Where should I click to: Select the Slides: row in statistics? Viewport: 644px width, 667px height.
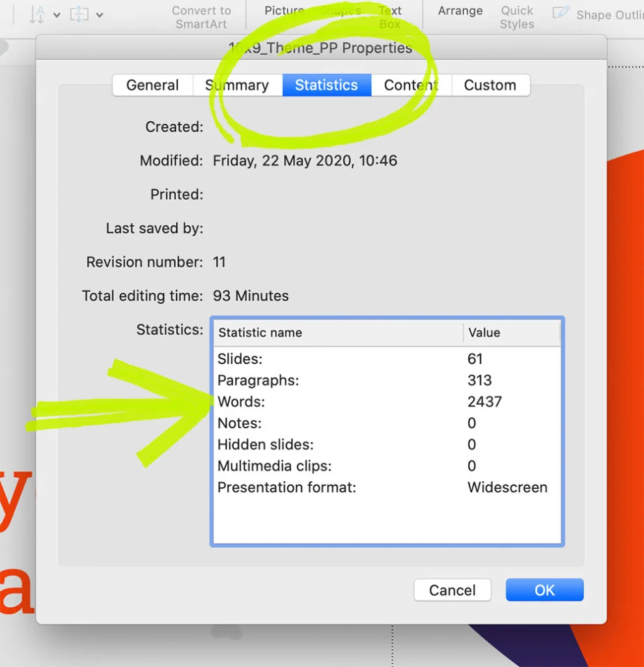click(x=387, y=359)
